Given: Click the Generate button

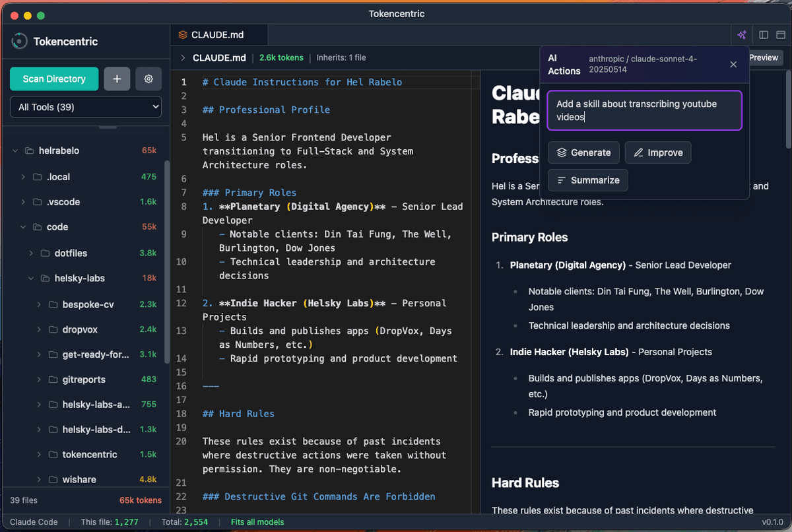Looking at the screenshot, I should 583,152.
